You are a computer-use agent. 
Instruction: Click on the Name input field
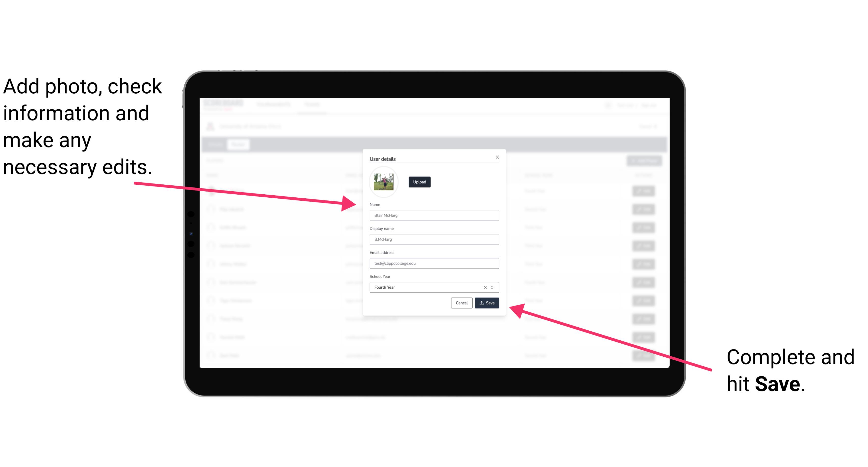pyautogui.click(x=433, y=216)
